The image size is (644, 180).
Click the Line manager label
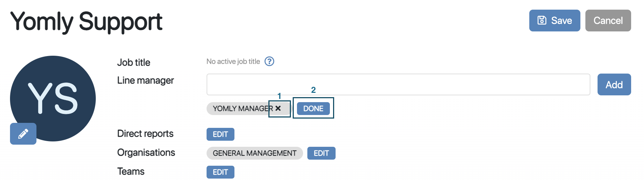(x=145, y=80)
